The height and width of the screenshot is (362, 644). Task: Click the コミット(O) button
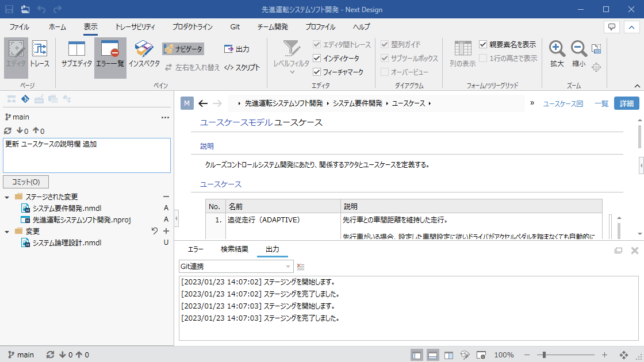[x=26, y=182]
